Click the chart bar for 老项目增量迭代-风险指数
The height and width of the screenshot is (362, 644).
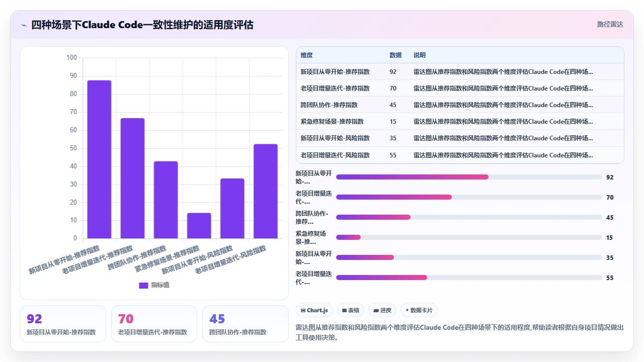265,191
